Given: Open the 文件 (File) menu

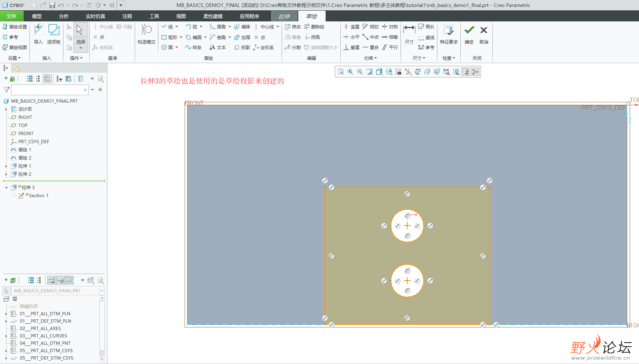Looking at the screenshot, I should click(11, 16).
